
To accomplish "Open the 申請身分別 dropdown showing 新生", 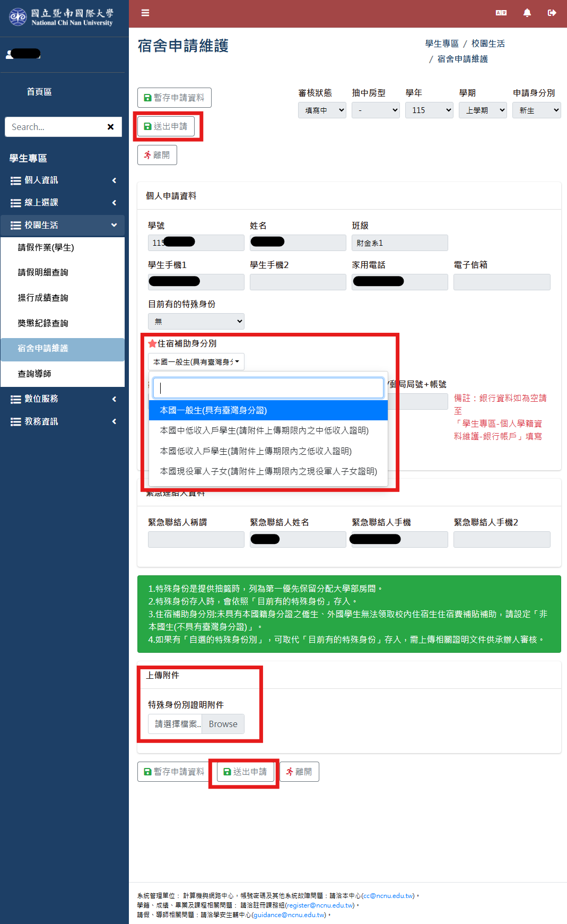I will point(537,110).
